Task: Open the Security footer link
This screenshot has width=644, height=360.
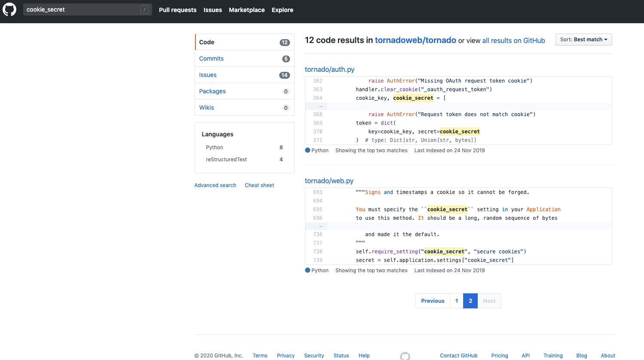Action: (x=314, y=356)
